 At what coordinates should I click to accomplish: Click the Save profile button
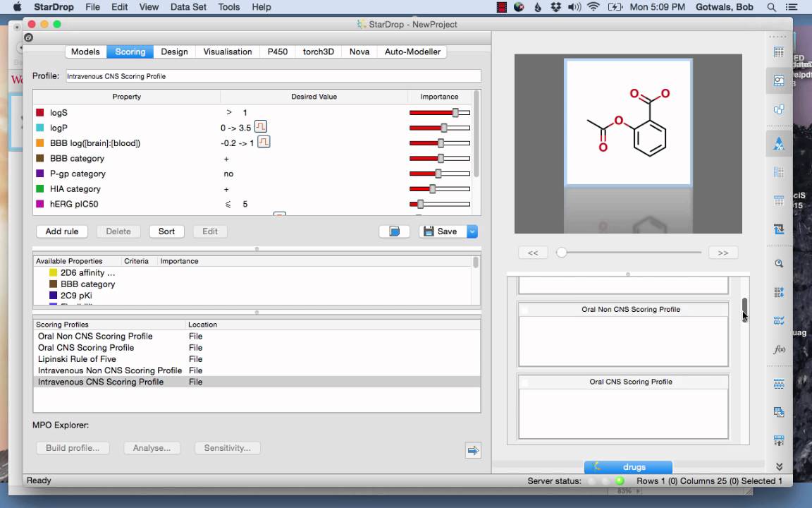pos(443,231)
